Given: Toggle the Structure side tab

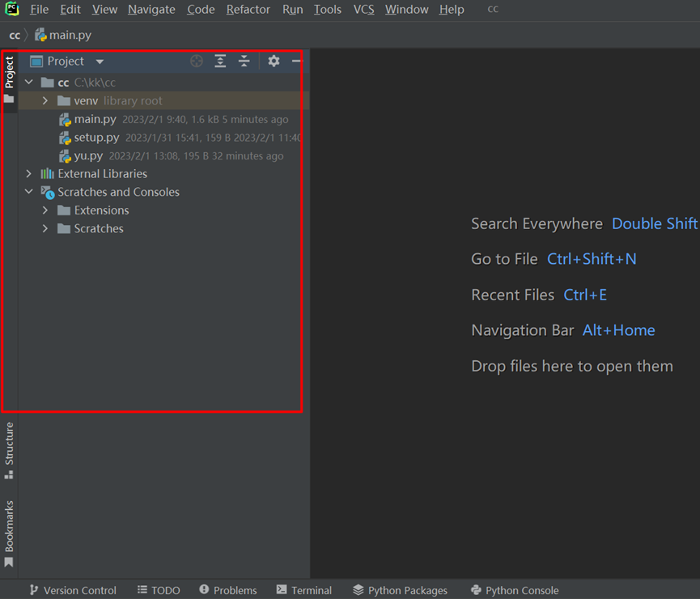Looking at the screenshot, I should pos(9,451).
